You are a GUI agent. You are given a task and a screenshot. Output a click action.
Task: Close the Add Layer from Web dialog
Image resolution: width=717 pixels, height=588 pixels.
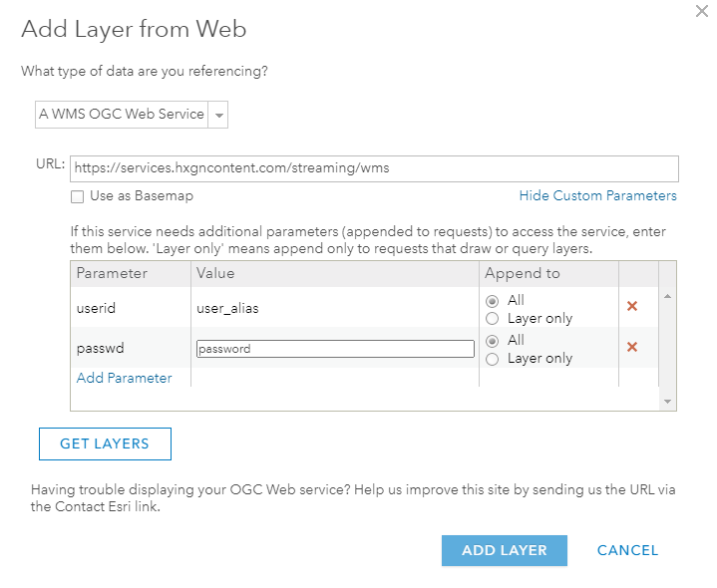700,11
